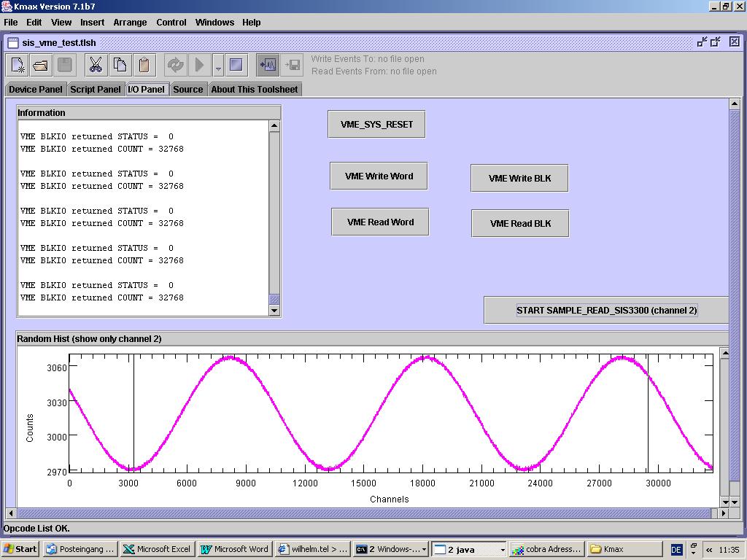Expand hidden tray icons chevron
The height and width of the screenshot is (560, 747).
[709, 550]
